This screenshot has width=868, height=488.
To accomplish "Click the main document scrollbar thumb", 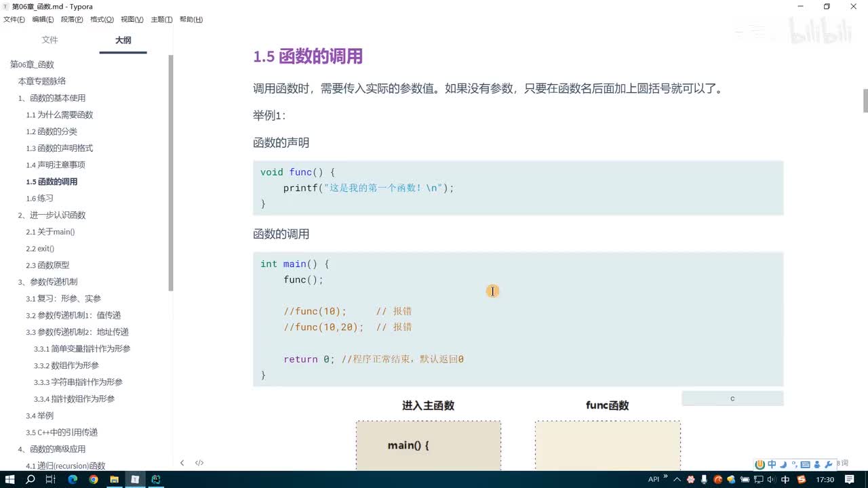I will (x=865, y=100).
